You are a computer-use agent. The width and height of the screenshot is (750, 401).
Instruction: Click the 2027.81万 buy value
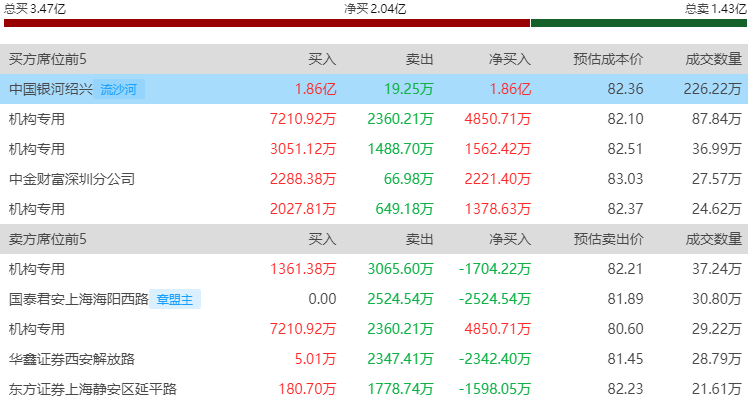(x=303, y=209)
